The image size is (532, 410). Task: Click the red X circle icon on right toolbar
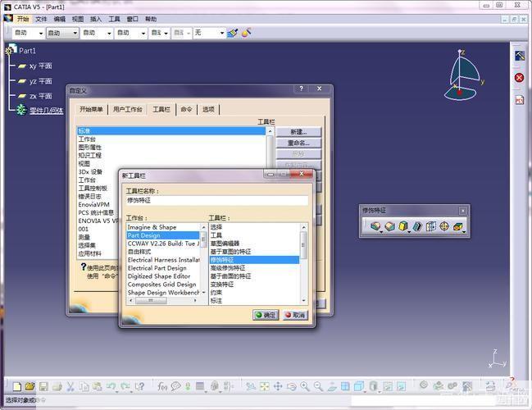[519, 78]
